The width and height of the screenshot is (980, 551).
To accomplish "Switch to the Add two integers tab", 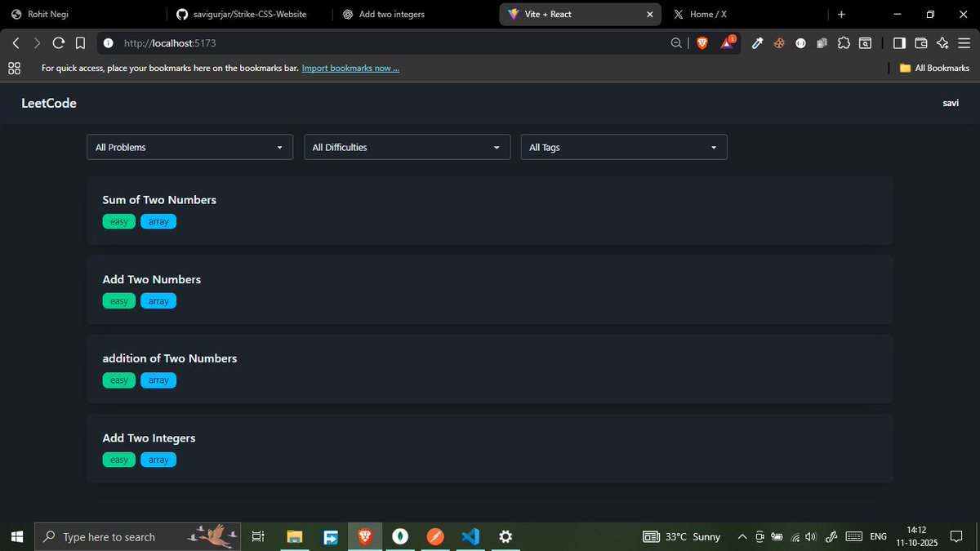I will click(x=392, y=14).
